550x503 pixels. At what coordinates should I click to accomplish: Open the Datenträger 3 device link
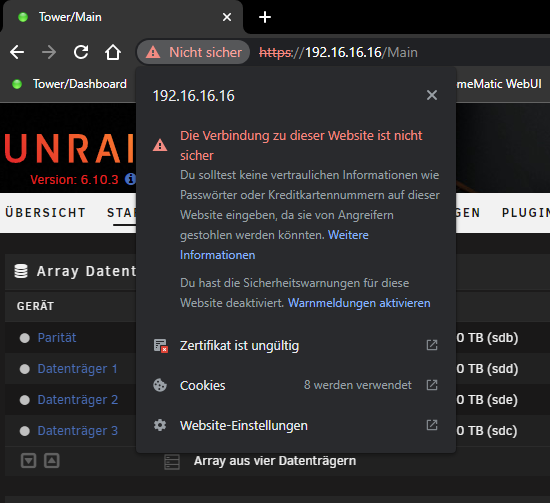tap(78, 430)
